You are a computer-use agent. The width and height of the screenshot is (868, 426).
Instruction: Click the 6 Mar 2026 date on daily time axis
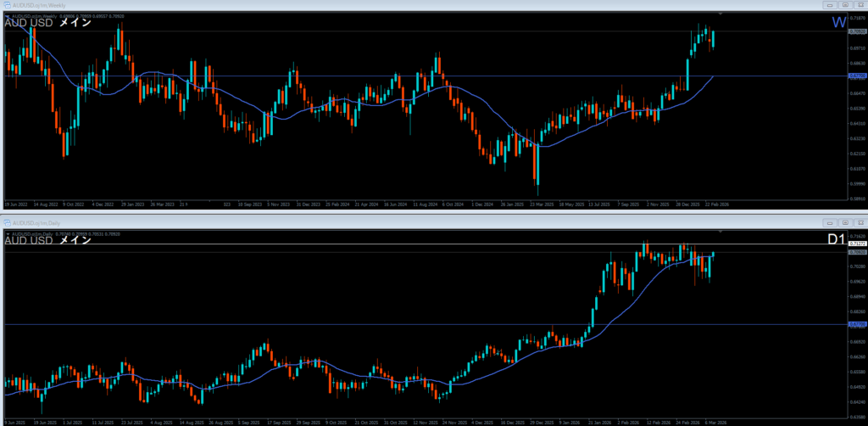[x=713, y=422]
